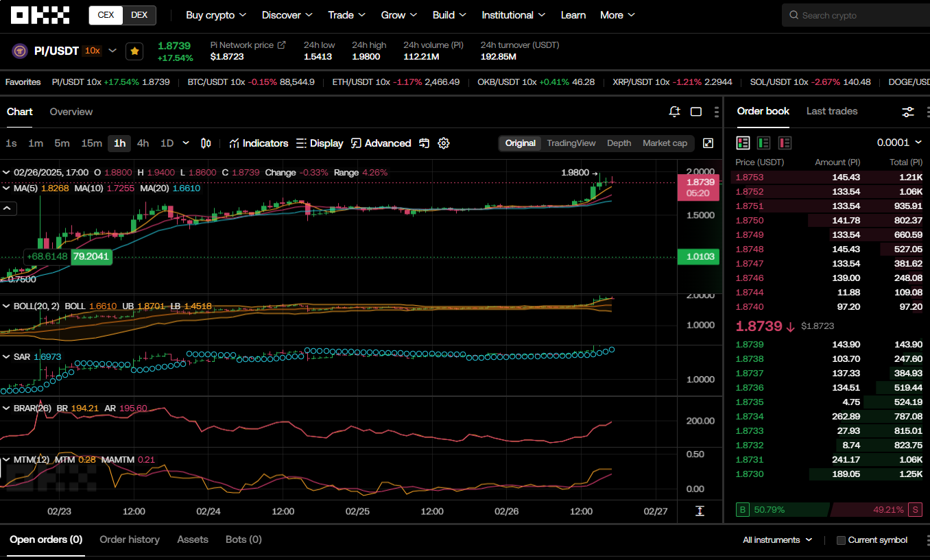The height and width of the screenshot is (560, 930).
Task: Click the 10x leverage badge beside PI/USDT
Action: click(x=92, y=51)
